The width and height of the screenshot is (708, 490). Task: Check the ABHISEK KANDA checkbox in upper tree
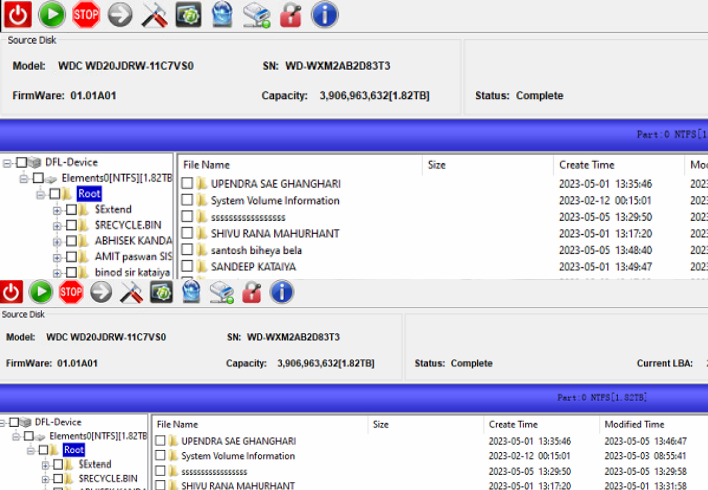pos(71,241)
